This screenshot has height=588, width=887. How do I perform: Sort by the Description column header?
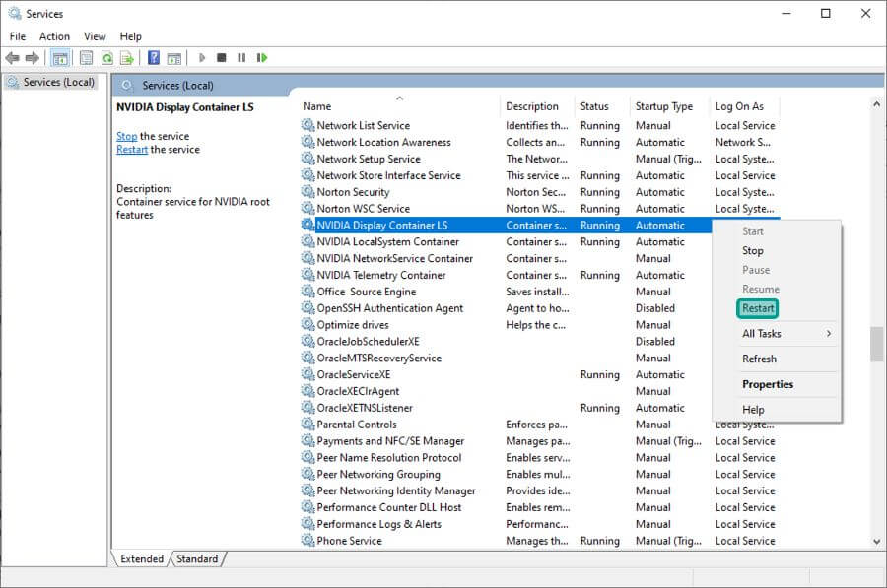tap(532, 106)
